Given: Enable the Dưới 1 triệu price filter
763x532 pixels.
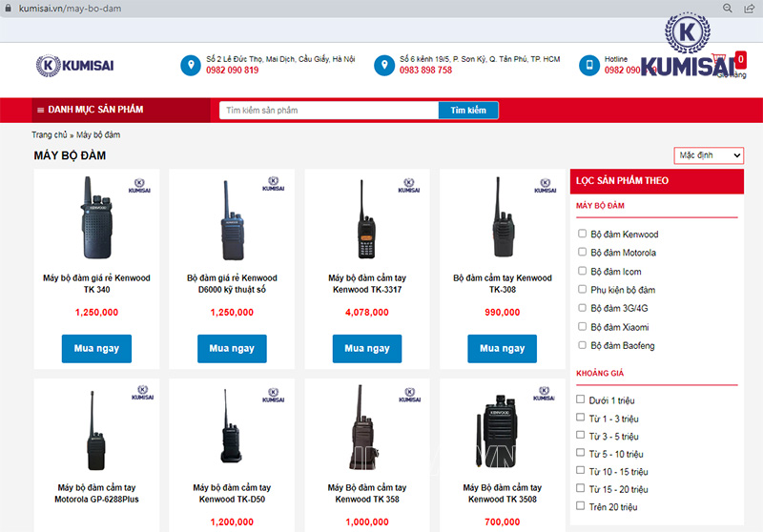Looking at the screenshot, I should click(580, 399).
